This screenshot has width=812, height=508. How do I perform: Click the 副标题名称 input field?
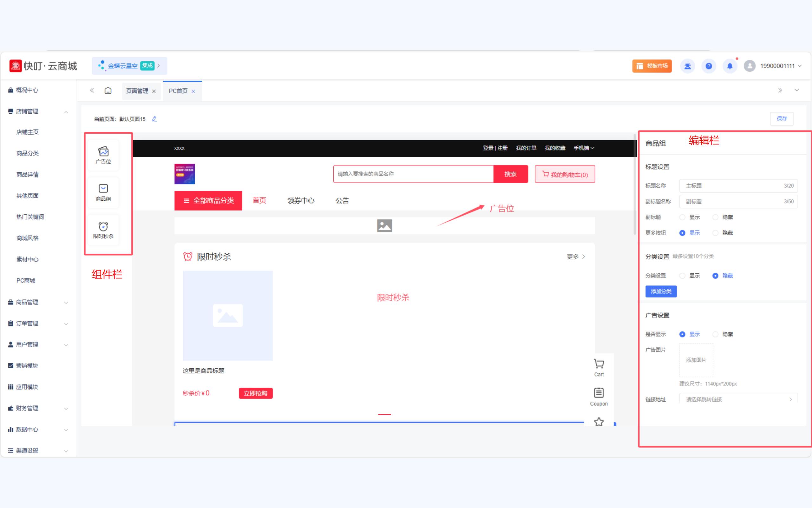(738, 201)
